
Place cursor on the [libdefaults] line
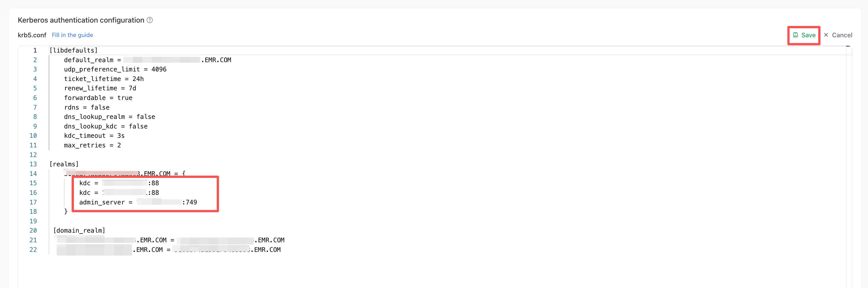(73, 50)
